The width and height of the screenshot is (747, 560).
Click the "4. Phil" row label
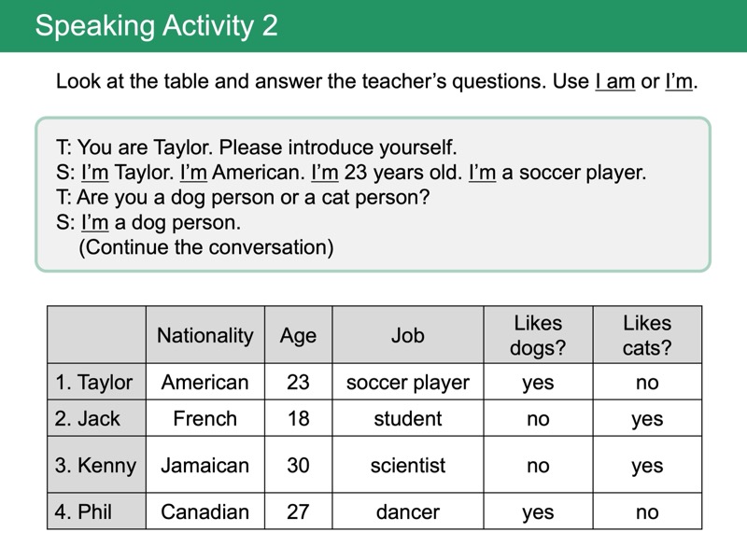click(84, 511)
